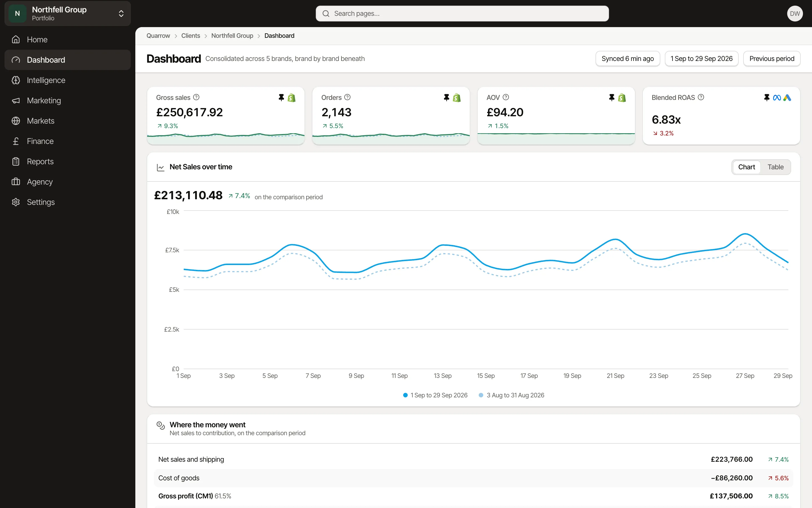Click the Net sales and shipping row
812x508 pixels.
tap(473, 459)
